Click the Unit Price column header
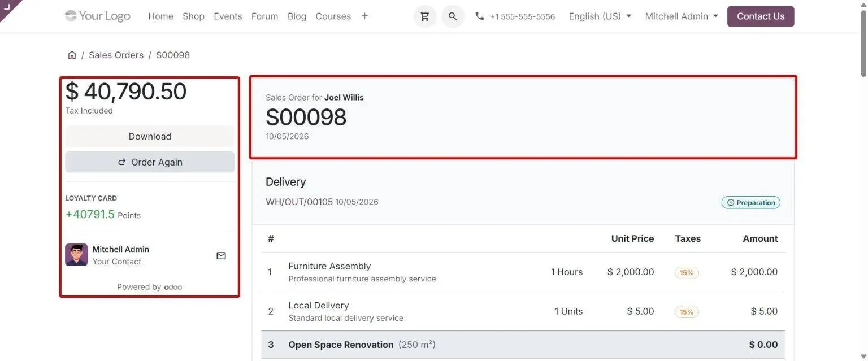 pos(632,238)
